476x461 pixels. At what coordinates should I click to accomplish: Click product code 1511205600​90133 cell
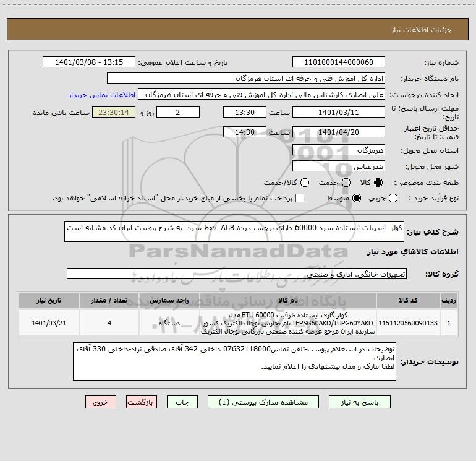point(408,323)
